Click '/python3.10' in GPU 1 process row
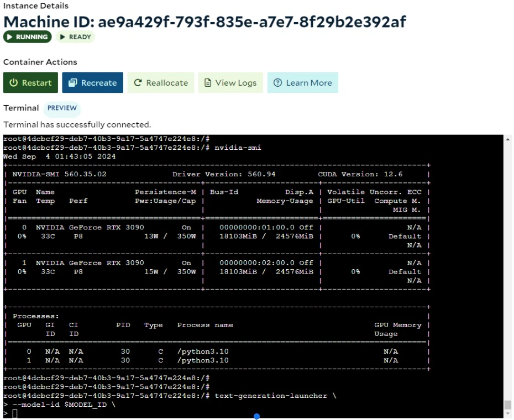Image resolution: width=514 pixels, height=420 pixels. [x=203, y=360]
